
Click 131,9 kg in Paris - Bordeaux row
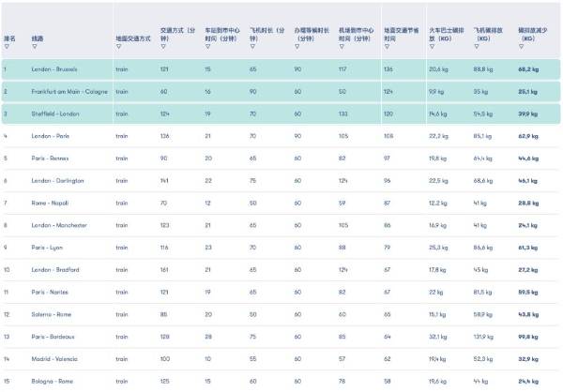pyautogui.click(x=483, y=337)
